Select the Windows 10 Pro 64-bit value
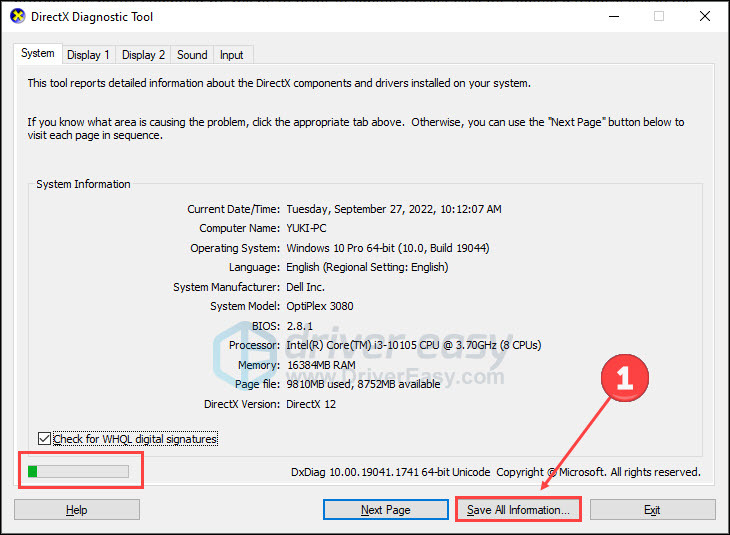730x535 pixels. [x=388, y=248]
